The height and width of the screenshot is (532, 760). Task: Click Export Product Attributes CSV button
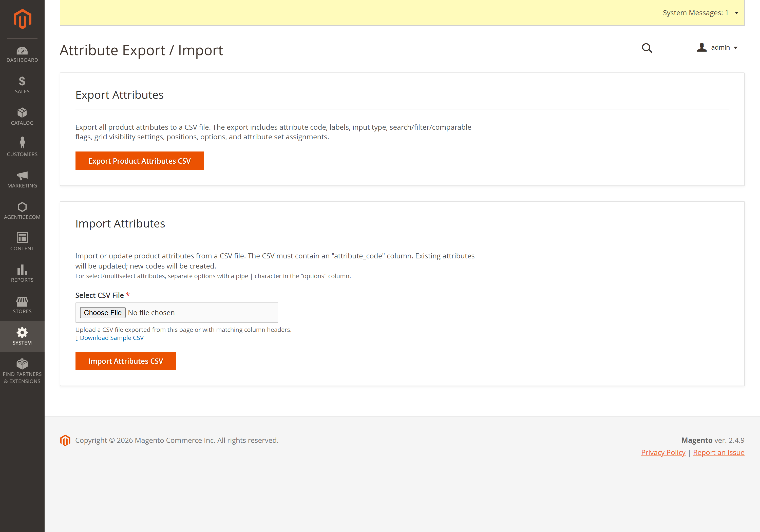pos(139,161)
